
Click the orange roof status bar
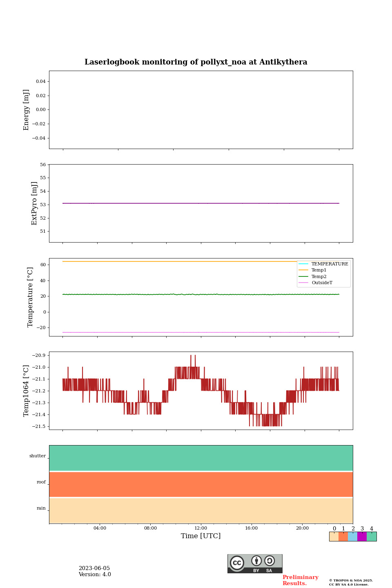201,484
